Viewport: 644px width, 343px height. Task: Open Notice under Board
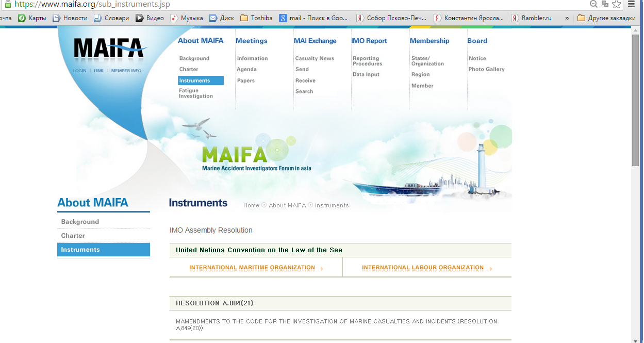coord(477,58)
